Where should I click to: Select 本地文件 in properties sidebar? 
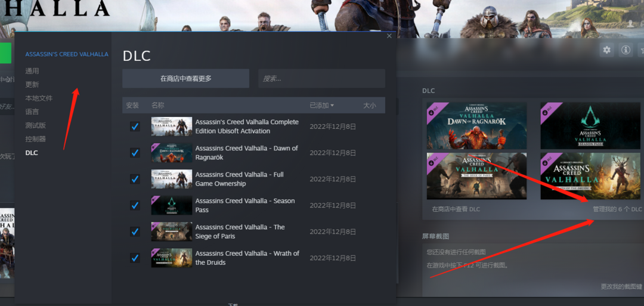(x=39, y=98)
